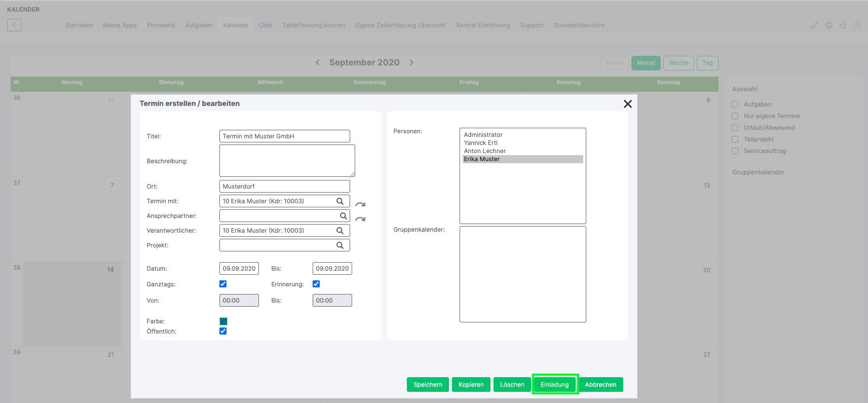Open the Aufgaben tab
This screenshot has width=868, height=403.
click(199, 25)
